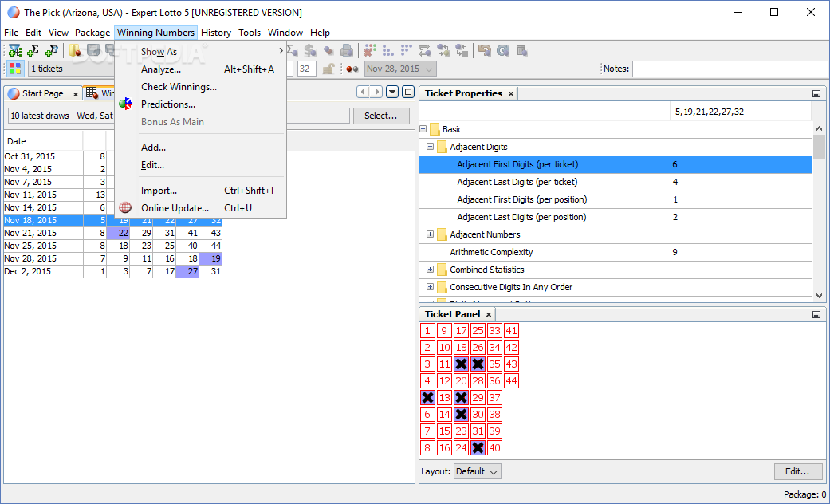
Task: Expand the Combined Statistics folder
Action: pyautogui.click(x=430, y=270)
